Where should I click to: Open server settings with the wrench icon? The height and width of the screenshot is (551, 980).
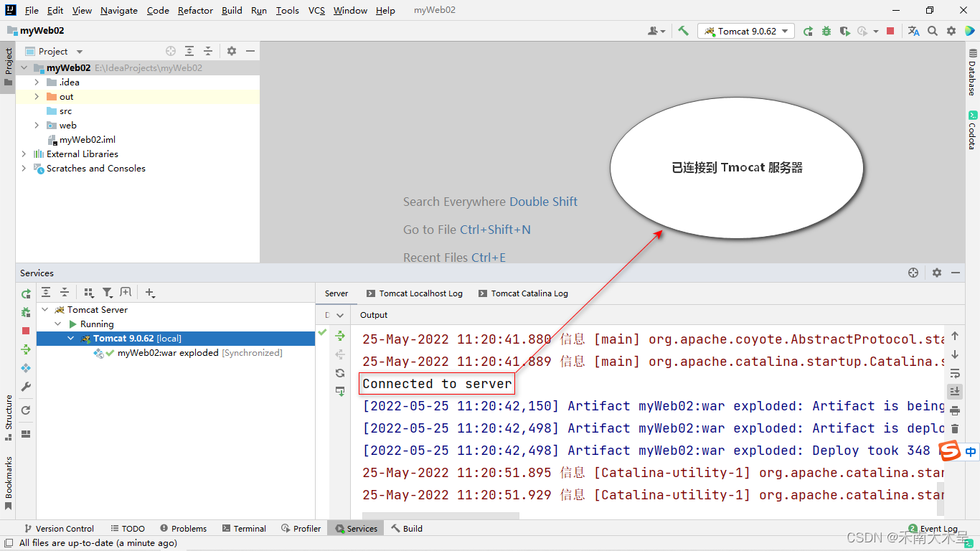point(26,388)
